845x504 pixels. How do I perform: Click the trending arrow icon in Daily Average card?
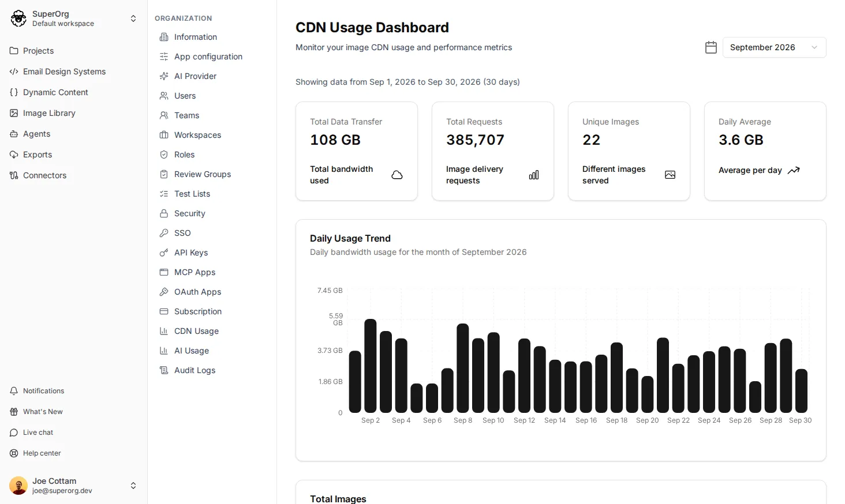coord(794,170)
